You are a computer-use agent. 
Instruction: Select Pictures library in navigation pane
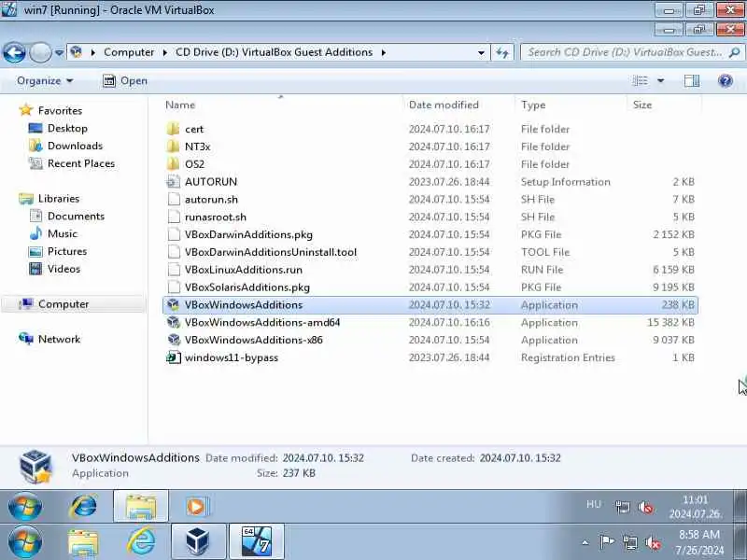tap(66, 251)
